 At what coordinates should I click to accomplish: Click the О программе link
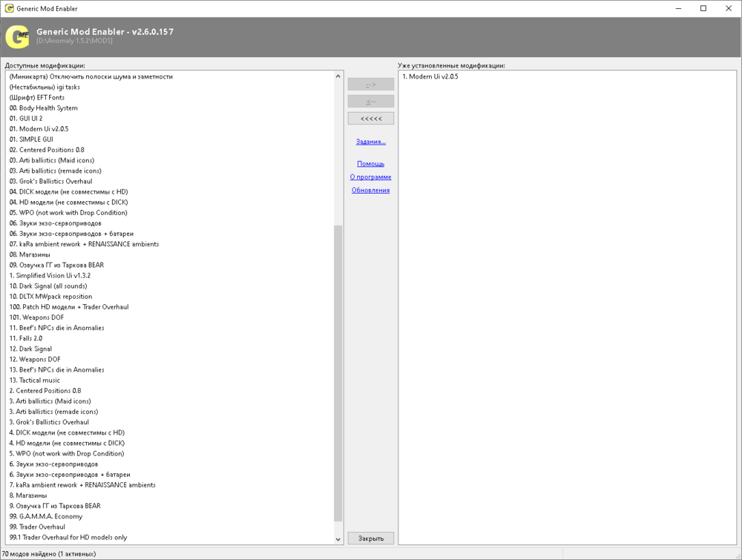click(x=370, y=177)
